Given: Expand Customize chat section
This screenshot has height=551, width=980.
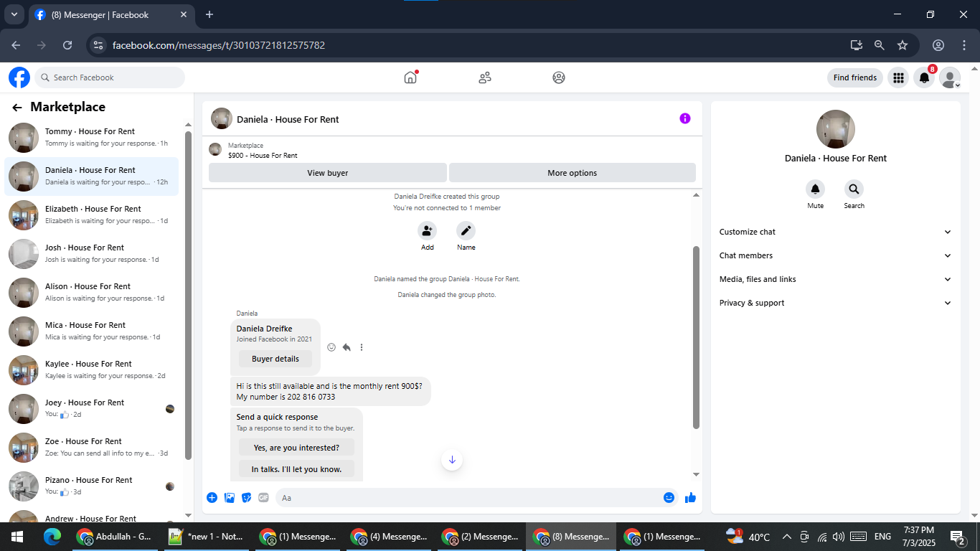Looking at the screenshot, I should click(x=836, y=232).
